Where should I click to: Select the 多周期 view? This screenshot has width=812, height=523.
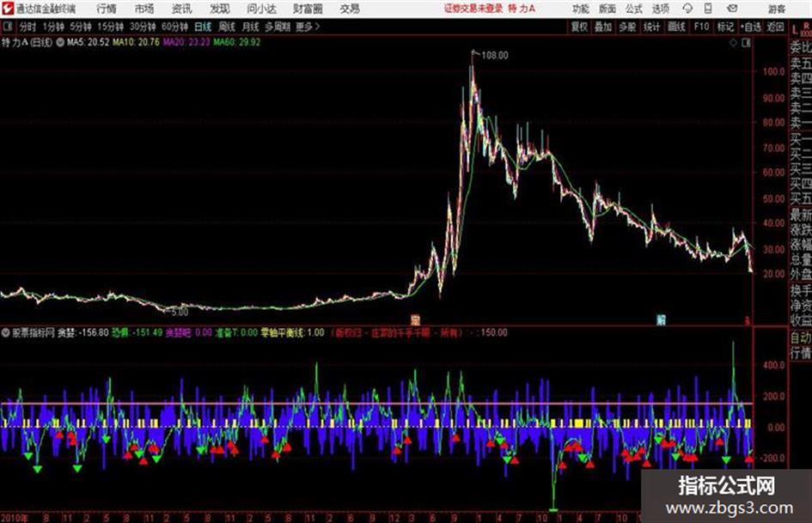click(x=278, y=27)
